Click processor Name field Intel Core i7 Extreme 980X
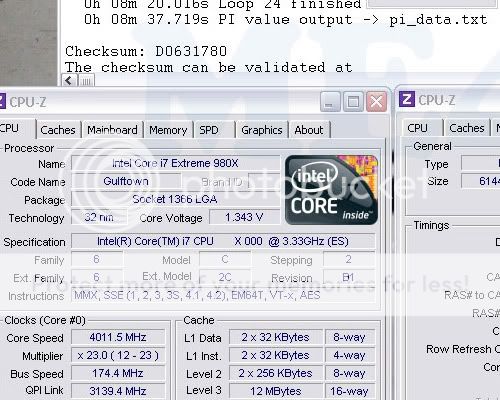The width and height of the screenshot is (500, 400). click(176, 163)
